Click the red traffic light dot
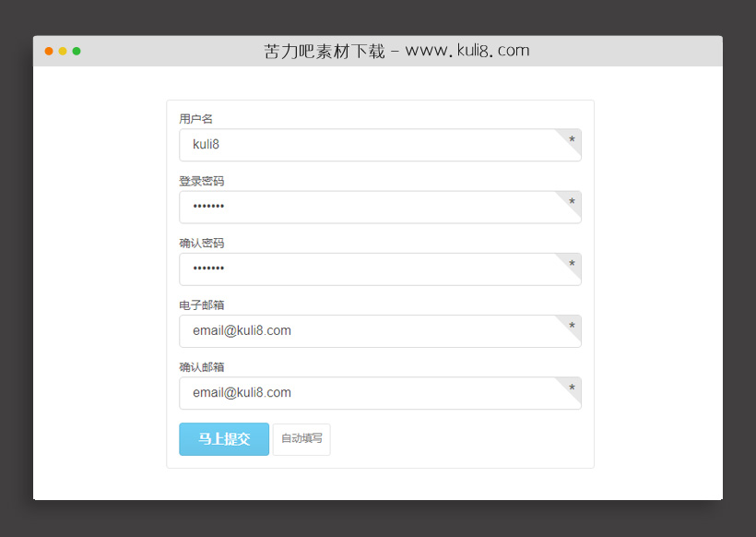The image size is (756, 537). click(x=48, y=52)
